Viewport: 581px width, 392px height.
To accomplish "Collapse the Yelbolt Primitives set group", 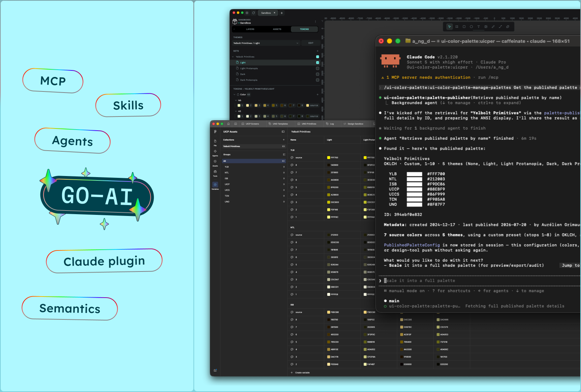I will coord(233,57).
